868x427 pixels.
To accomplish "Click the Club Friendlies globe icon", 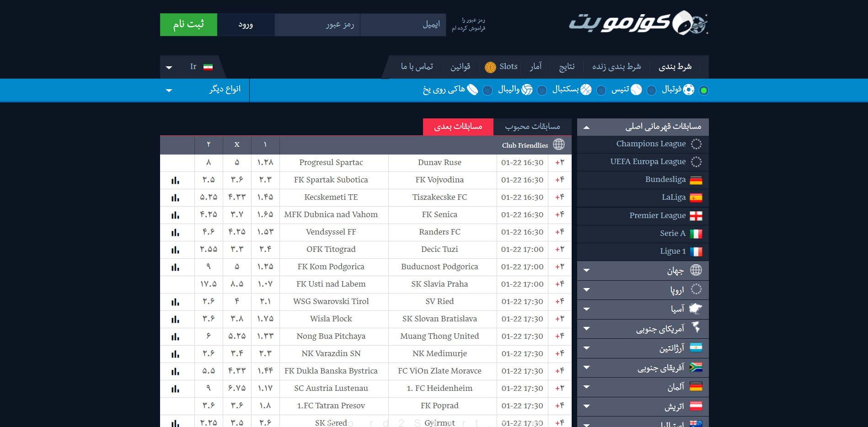I will pos(559,144).
